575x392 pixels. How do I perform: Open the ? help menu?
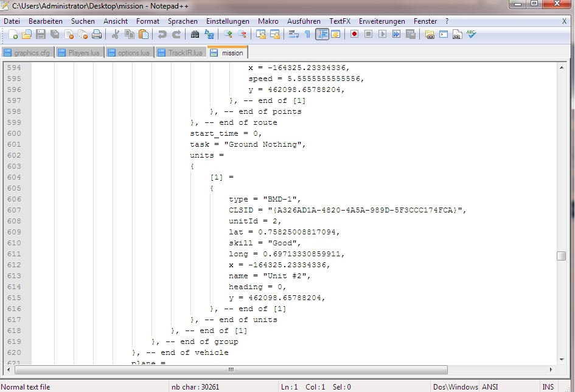click(447, 21)
